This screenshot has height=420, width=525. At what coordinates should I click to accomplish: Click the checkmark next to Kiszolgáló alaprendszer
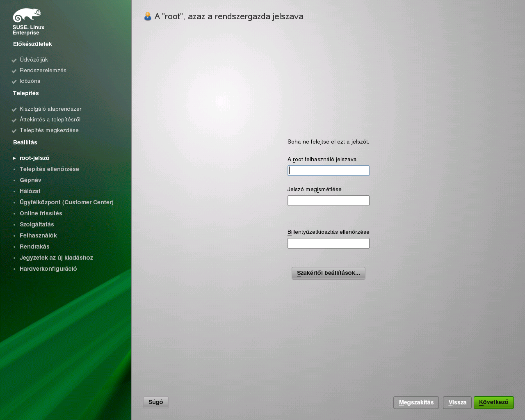point(14,110)
